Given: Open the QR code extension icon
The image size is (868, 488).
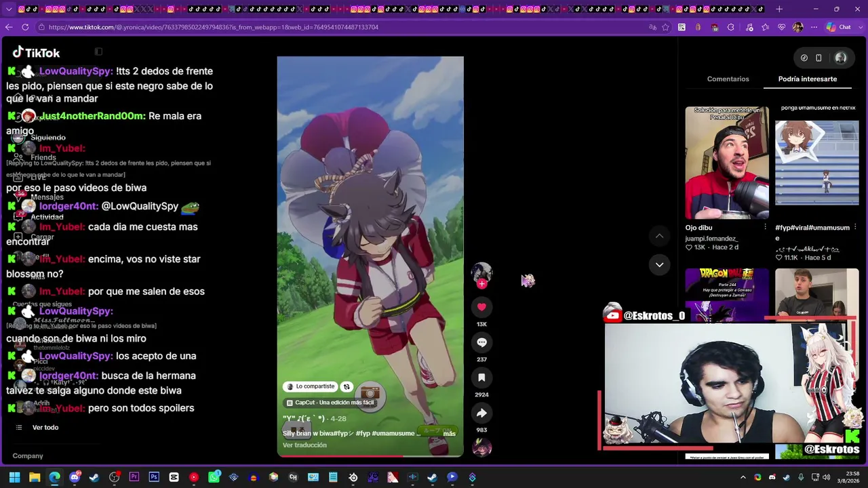Looking at the screenshot, I should (682, 27).
